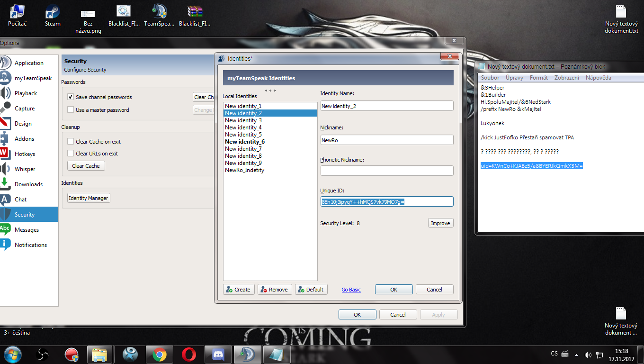Viewport: 644px width, 364px height.
Task: Click Go Basic link
Action: point(351,290)
